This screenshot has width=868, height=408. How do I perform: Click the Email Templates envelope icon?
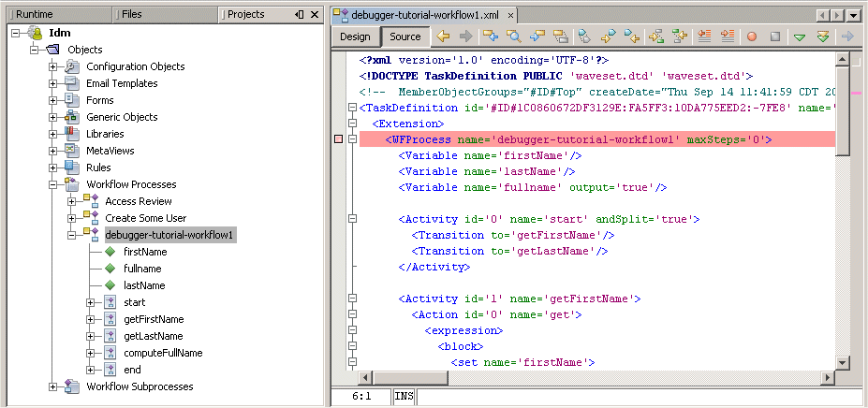(x=72, y=83)
